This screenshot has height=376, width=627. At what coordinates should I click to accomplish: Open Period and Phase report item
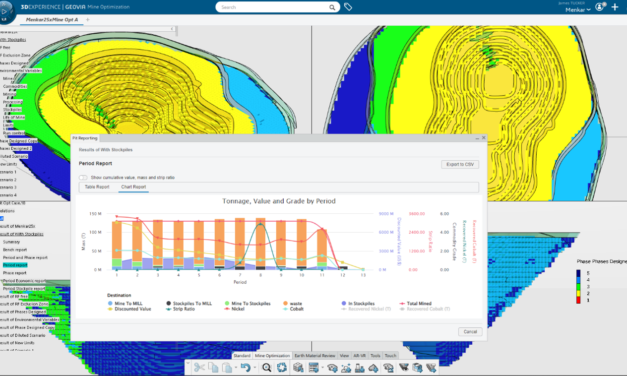[x=25, y=258]
